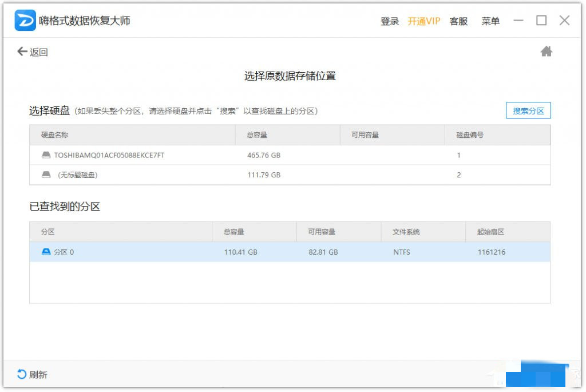Image resolution: width=586 pixels, height=392 pixels.
Task: Click the 起始扇区 column header
Action: click(x=490, y=232)
